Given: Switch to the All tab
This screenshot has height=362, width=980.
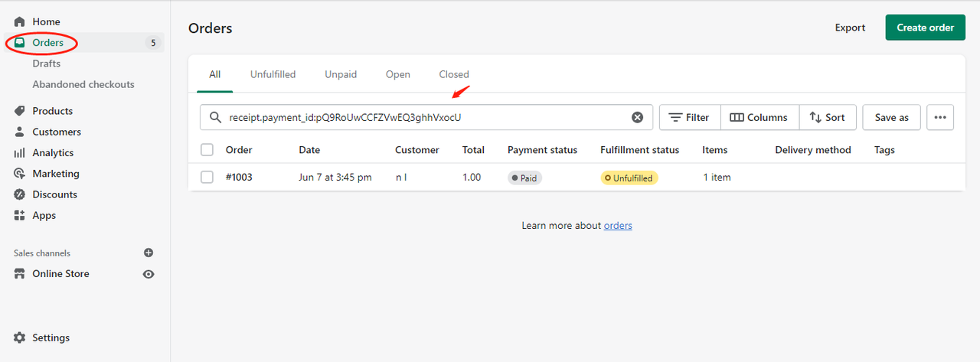Looking at the screenshot, I should click(x=214, y=74).
